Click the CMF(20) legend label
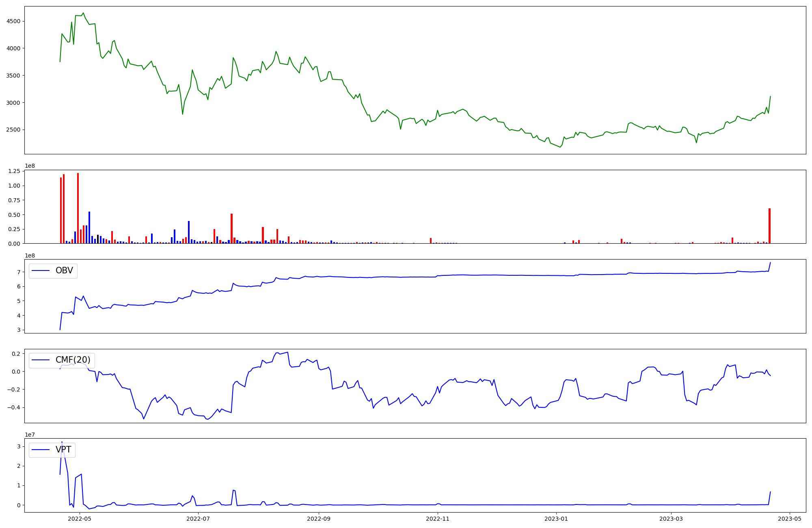Viewport: 812px width, 528px height. click(73, 360)
